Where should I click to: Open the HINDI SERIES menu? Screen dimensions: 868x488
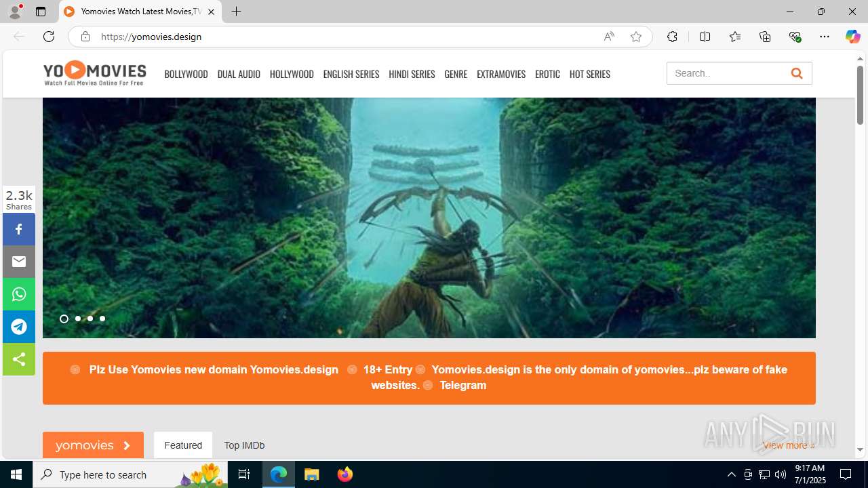point(412,74)
